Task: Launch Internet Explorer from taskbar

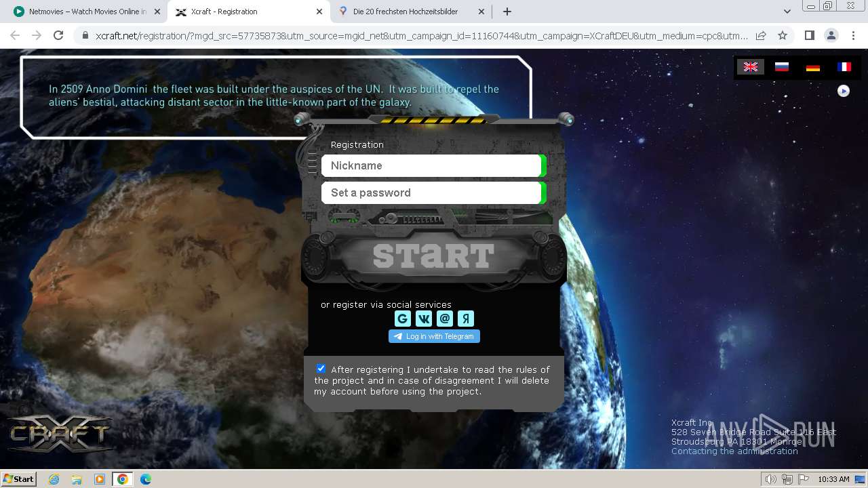Action: pyautogui.click(x=54, y=479)
